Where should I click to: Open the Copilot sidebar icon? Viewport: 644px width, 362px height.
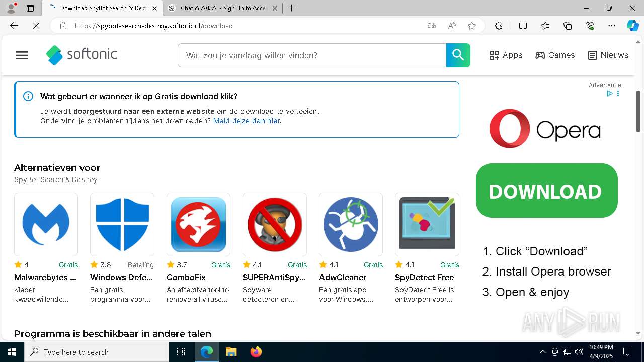pos(633,26)
